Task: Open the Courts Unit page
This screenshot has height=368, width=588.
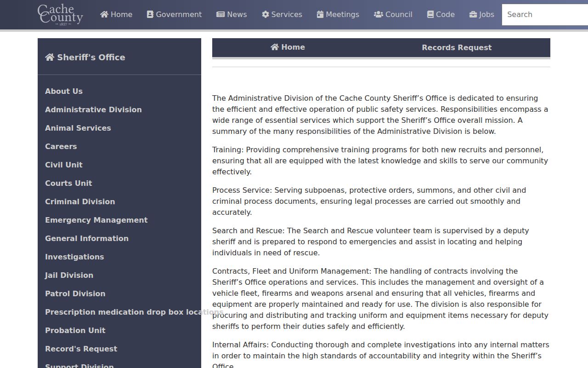Action: (x=68, y=183)
